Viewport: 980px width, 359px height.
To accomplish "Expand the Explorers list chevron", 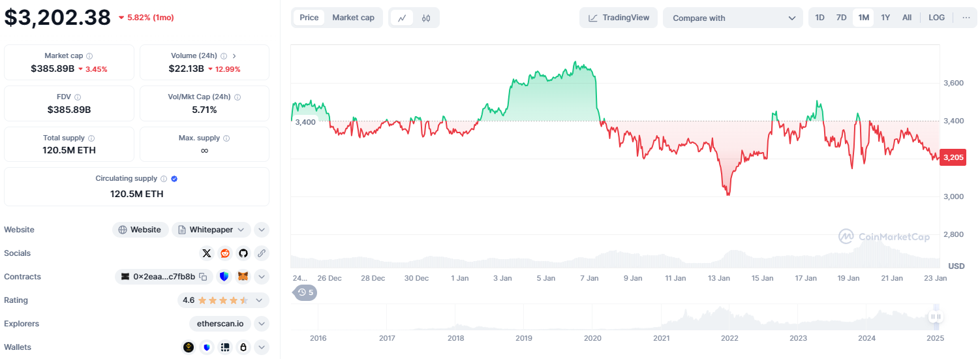I will 262,324.
